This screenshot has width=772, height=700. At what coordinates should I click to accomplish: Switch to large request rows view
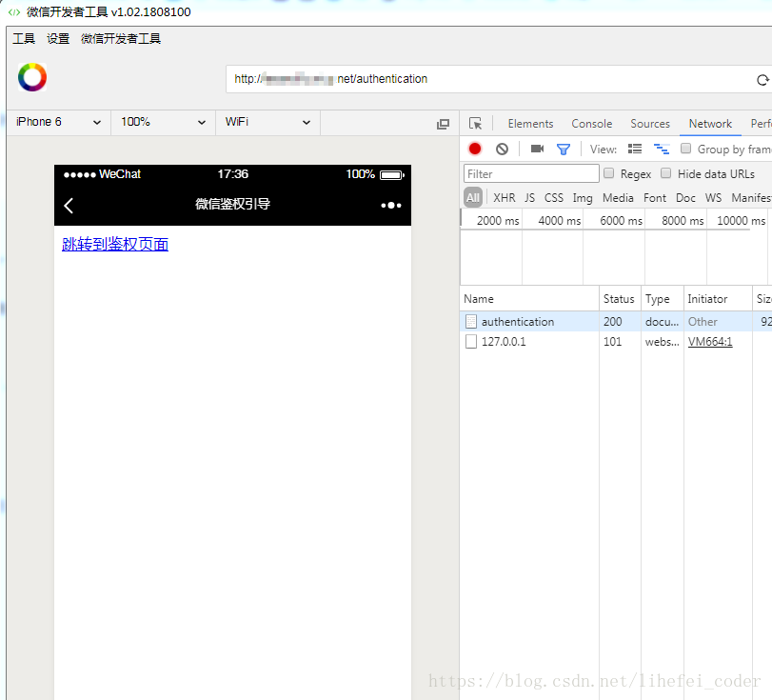(635, 149)
